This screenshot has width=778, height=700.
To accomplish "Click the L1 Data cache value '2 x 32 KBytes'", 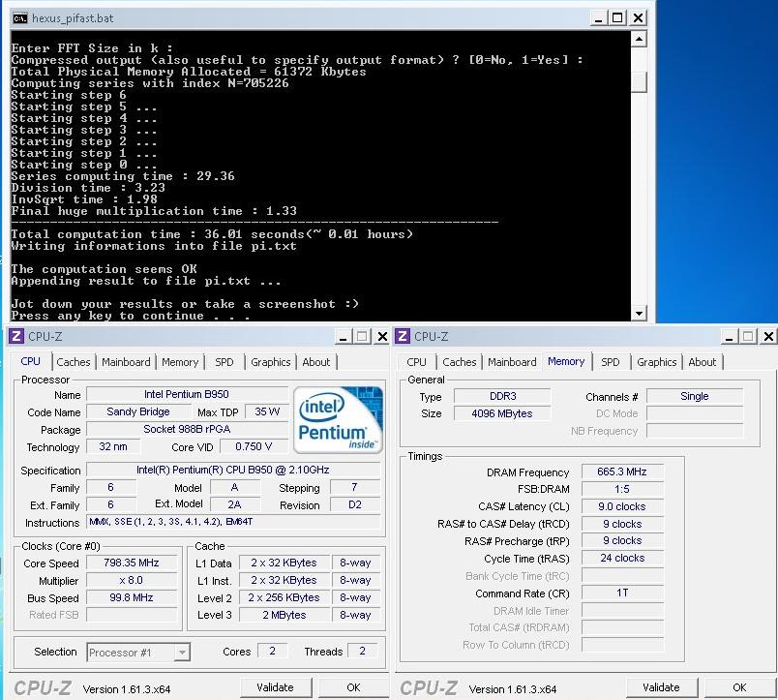I will 284,563.
